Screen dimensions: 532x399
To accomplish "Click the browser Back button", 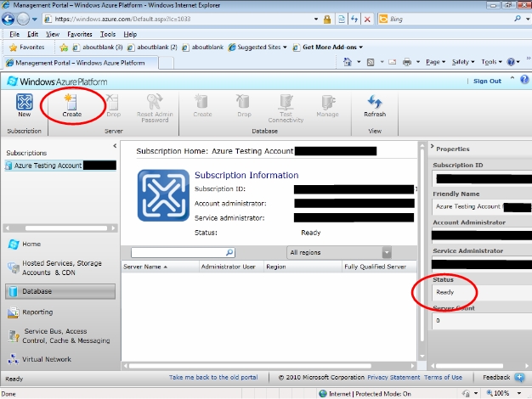I will tap(8, 19).
